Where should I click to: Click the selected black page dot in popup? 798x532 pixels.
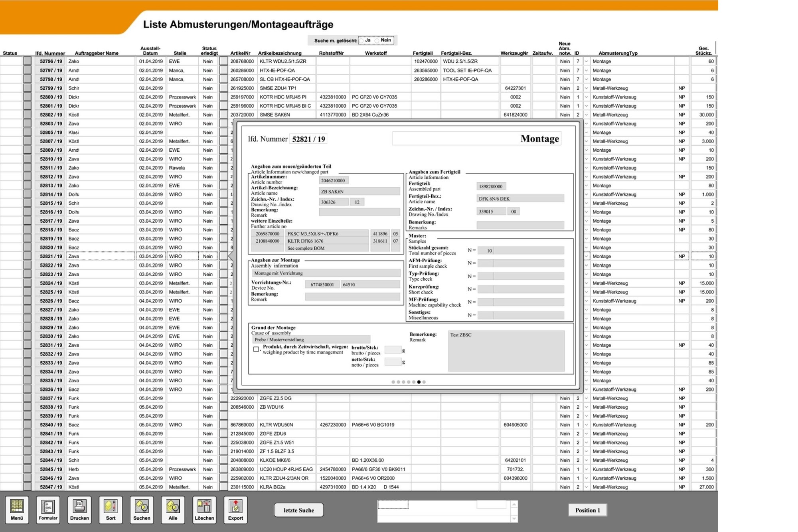[419, 382]
